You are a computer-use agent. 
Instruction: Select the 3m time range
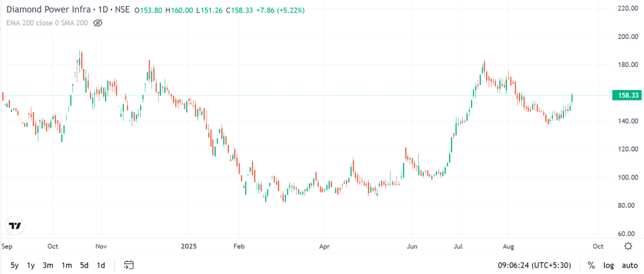[48, 265]
